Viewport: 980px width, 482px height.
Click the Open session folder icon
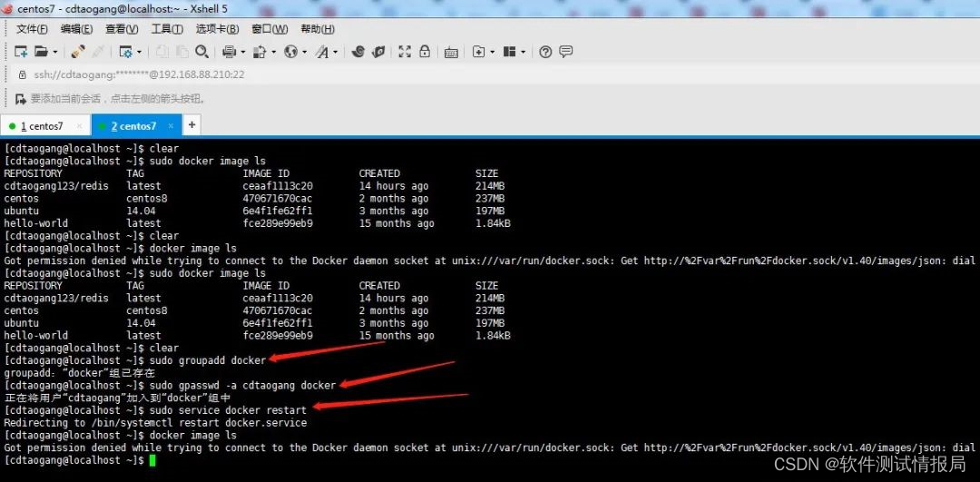[41, 52]
